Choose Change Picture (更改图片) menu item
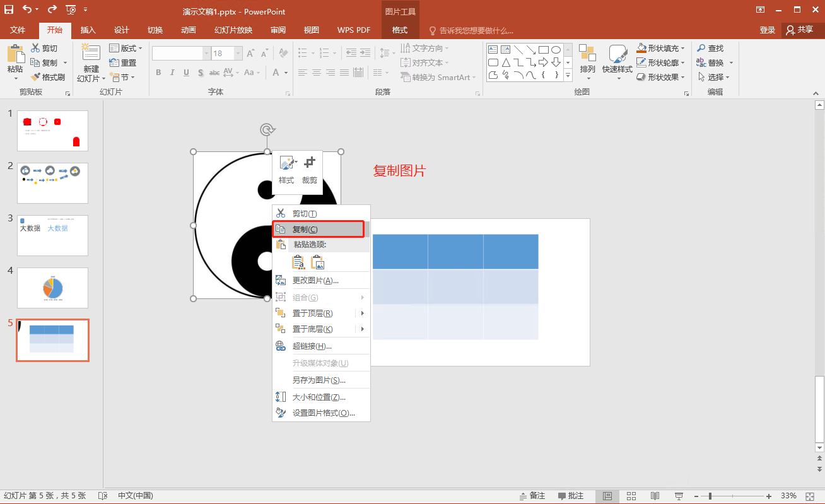This screenshot has width=825, height=504. click(x=321, y=281)
